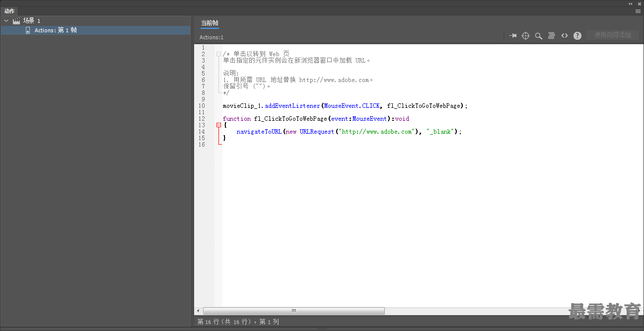Click the horizontal scrollbar thumb
Image resolution: width=644 pixels, height=331 pixels.
[x=294, y=311]
